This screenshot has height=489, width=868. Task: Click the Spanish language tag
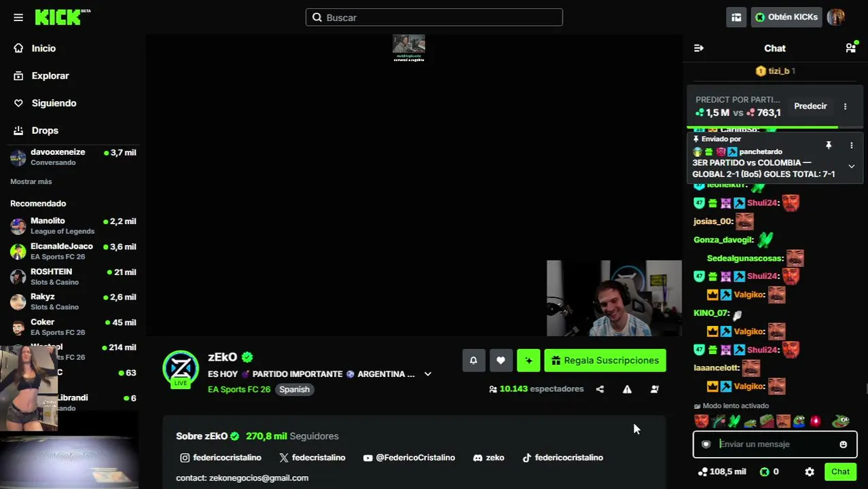click(294, 390)
